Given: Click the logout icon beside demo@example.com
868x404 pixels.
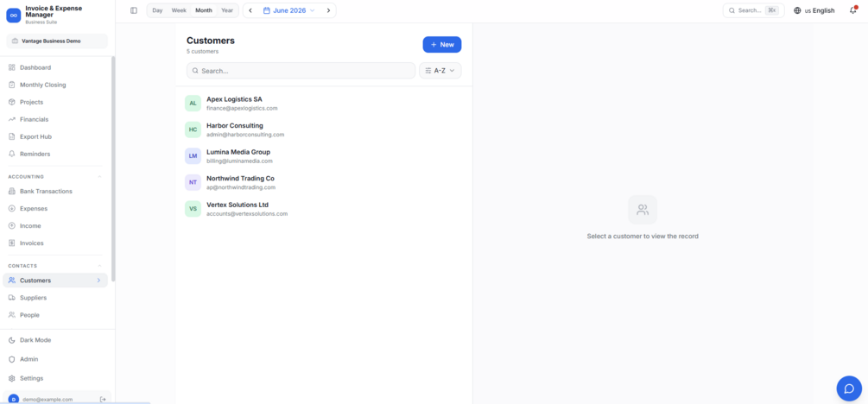Looking at the screenshot, I should coord(103,399).
